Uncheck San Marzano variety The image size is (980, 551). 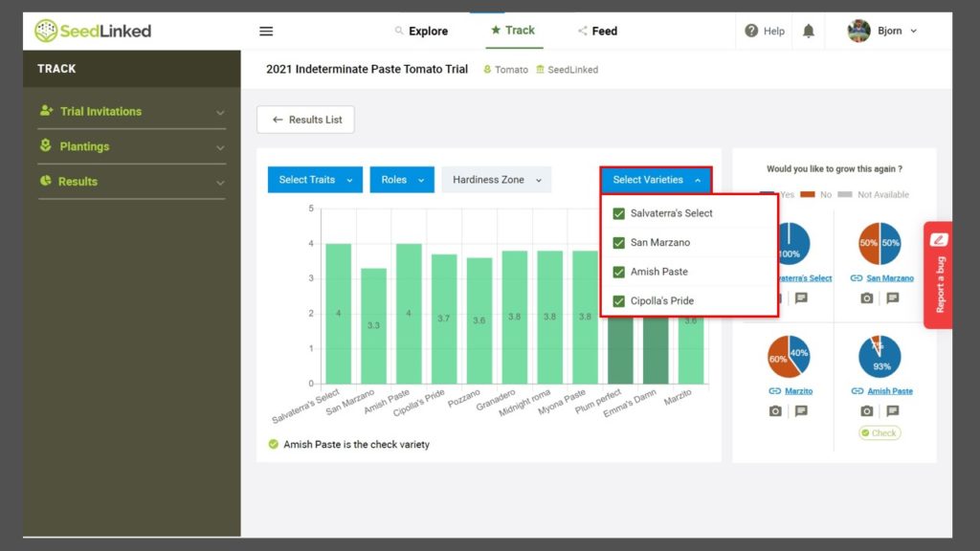pyautogui.click(x=619, y=242)
